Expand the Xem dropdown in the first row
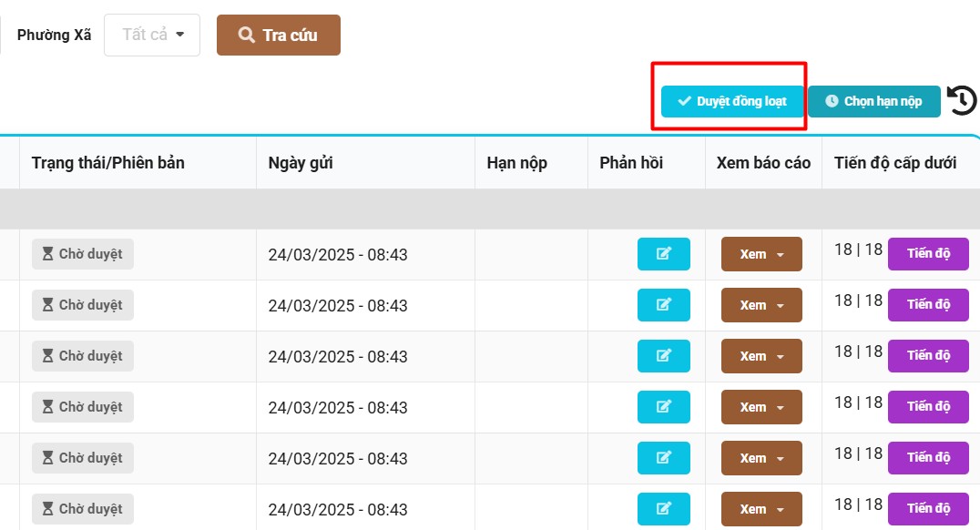980x530 pixels. tap(761, 254)
